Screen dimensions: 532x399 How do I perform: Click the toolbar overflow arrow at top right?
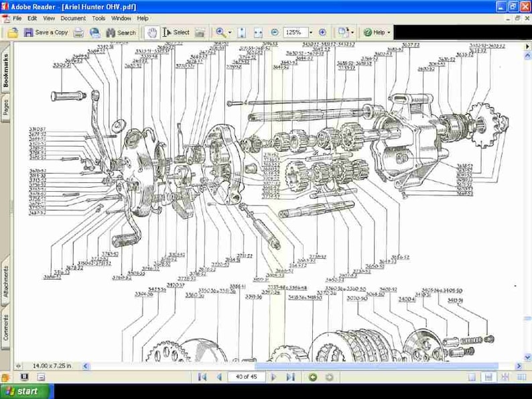point(527,46)
